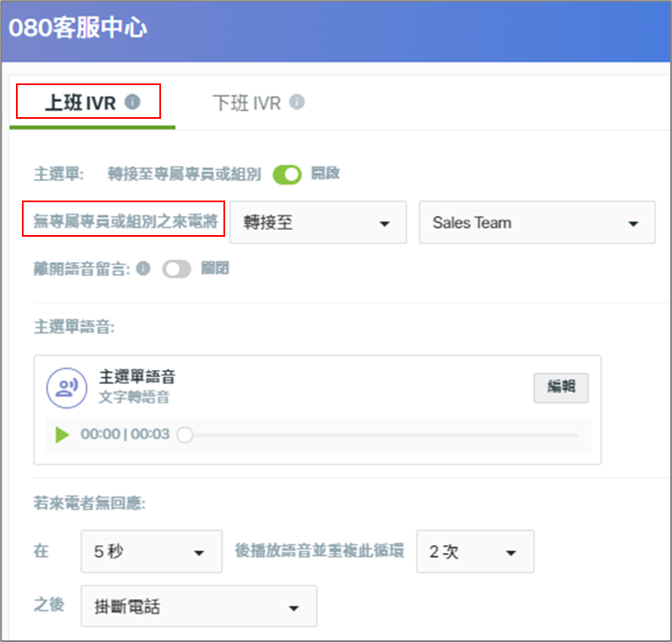Click the info icon beside 下班 IVR

point(297,102)
